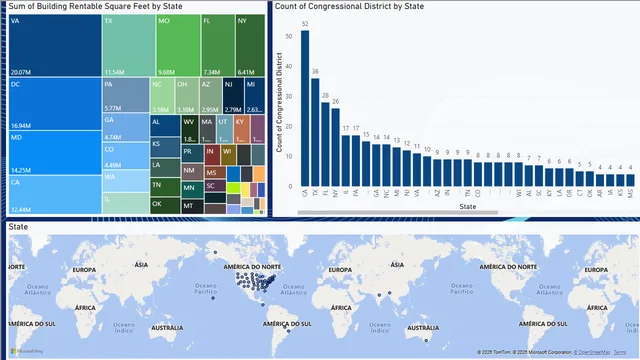The image size is (640, 360).
Task: Click the Hawaii dot in Pacific
Action: [x=213, y=298]
